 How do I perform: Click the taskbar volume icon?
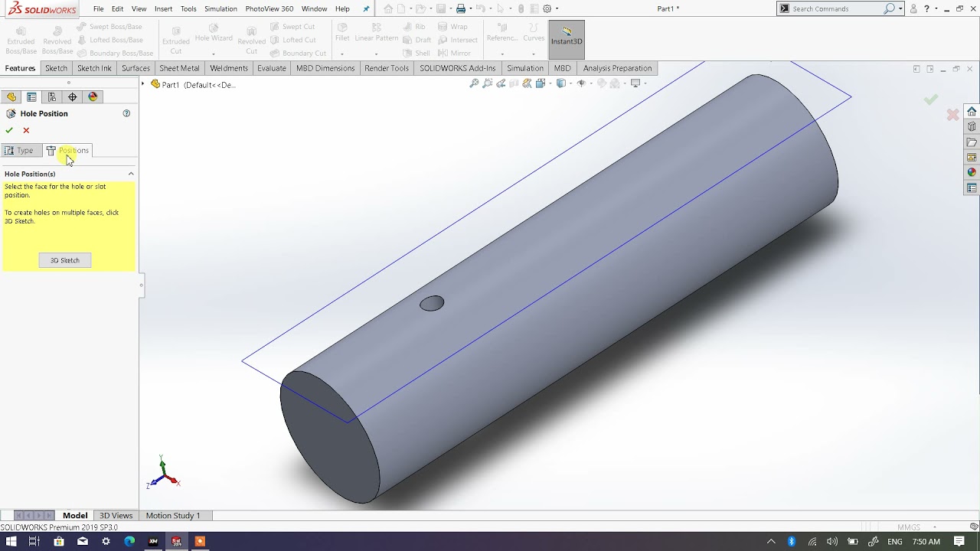click(x=832, y=541)
